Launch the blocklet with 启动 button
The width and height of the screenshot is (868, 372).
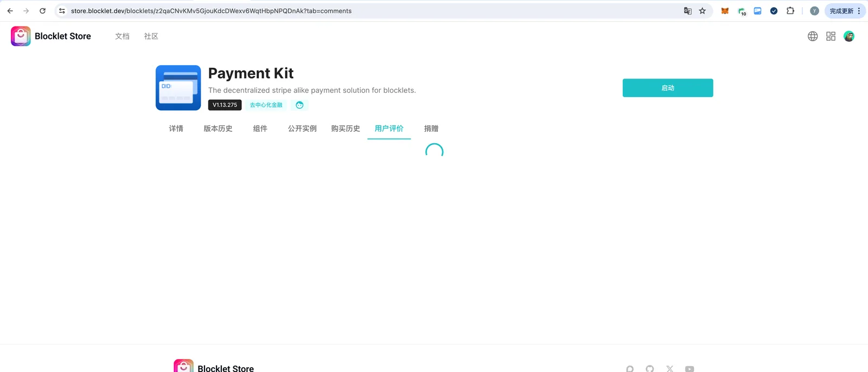click(668, 88)
